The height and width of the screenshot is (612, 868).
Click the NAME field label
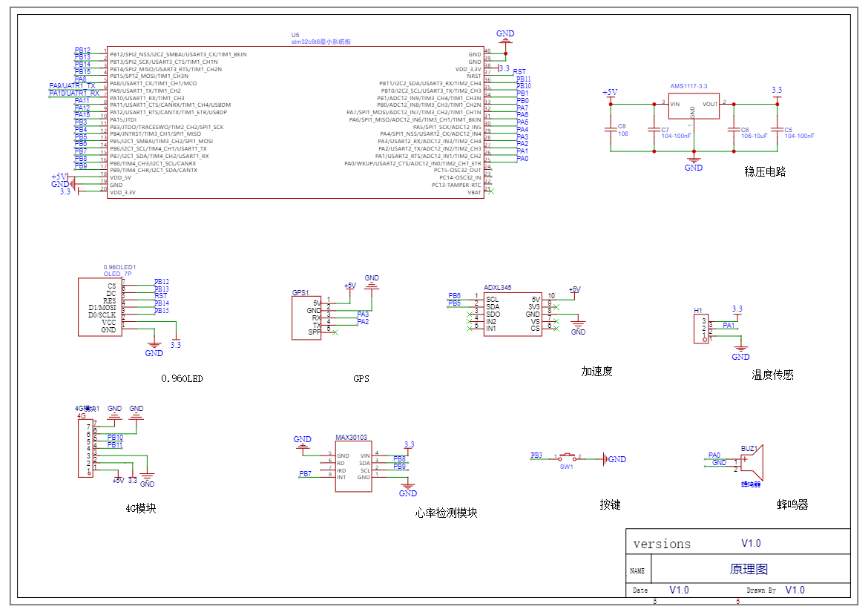[x=637, y=571]
